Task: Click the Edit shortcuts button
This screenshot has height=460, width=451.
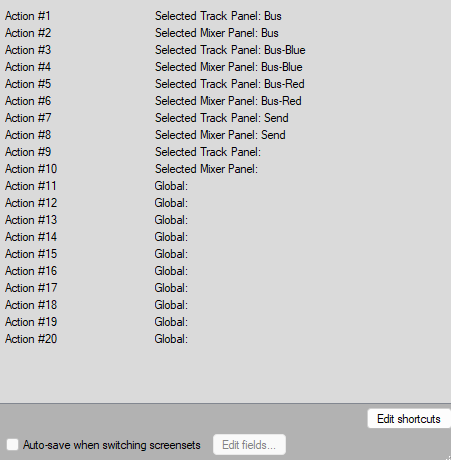Action: click(x=409, y=419)
